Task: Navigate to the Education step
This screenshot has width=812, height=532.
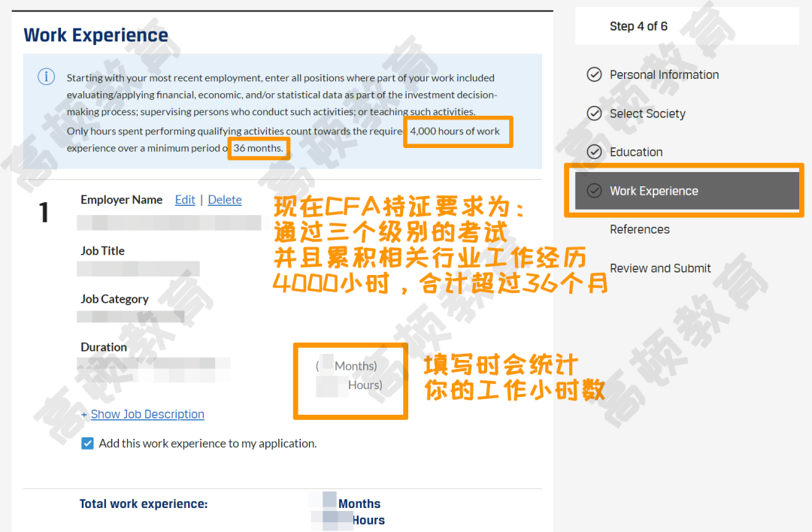Action: 636,152
